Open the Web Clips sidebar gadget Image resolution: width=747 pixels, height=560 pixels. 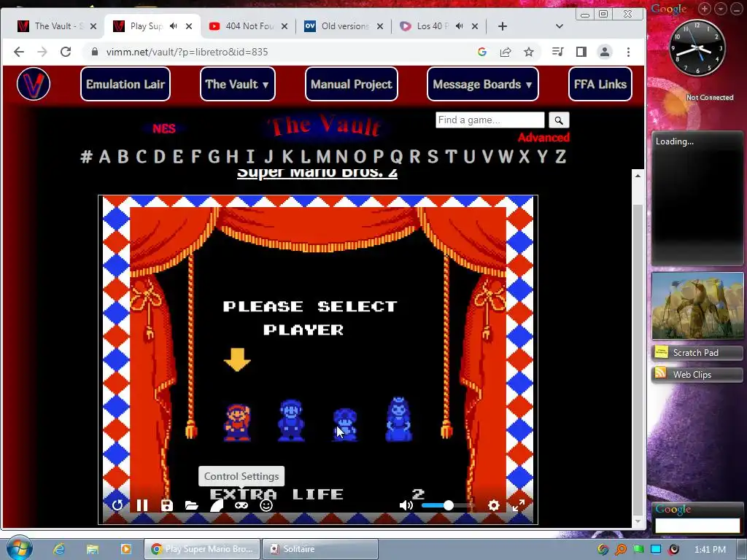point(697,375)
